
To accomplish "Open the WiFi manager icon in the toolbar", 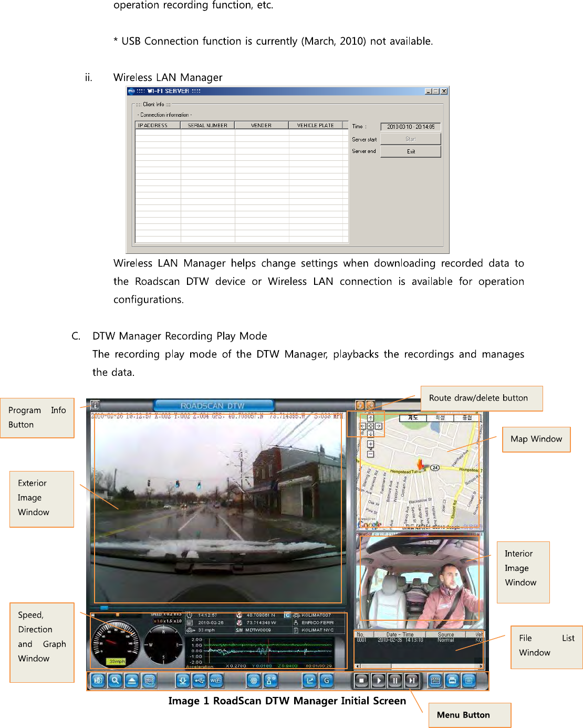I will coord(216,681).
